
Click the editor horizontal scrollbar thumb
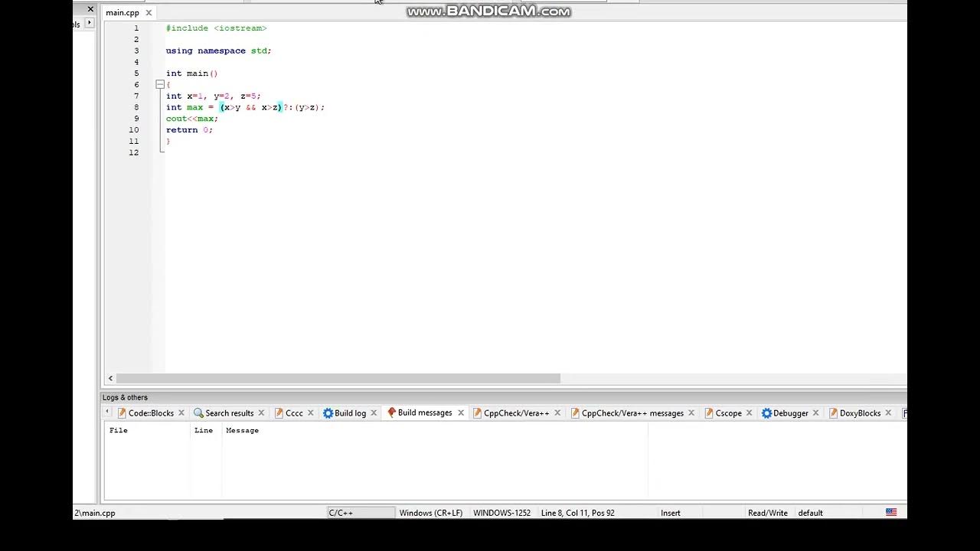338,378
